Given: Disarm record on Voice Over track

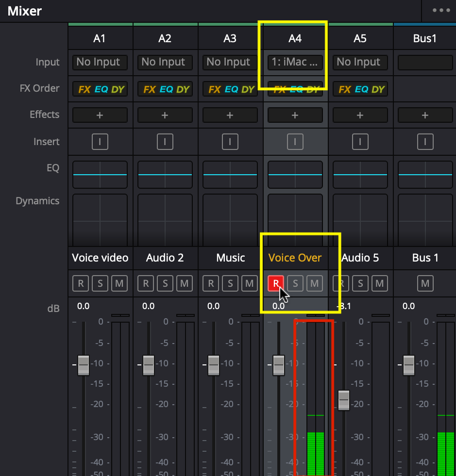Looking at the screenshot, I should [x=275, y=283].
